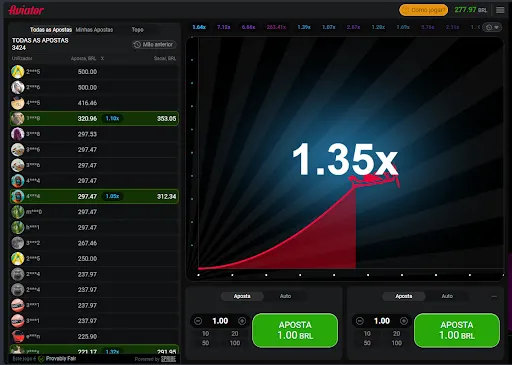Place left APOSTA 1.00 BRL bet
Image resolution: width=512 pixels, height=365 pixels.
click(295, 330)
